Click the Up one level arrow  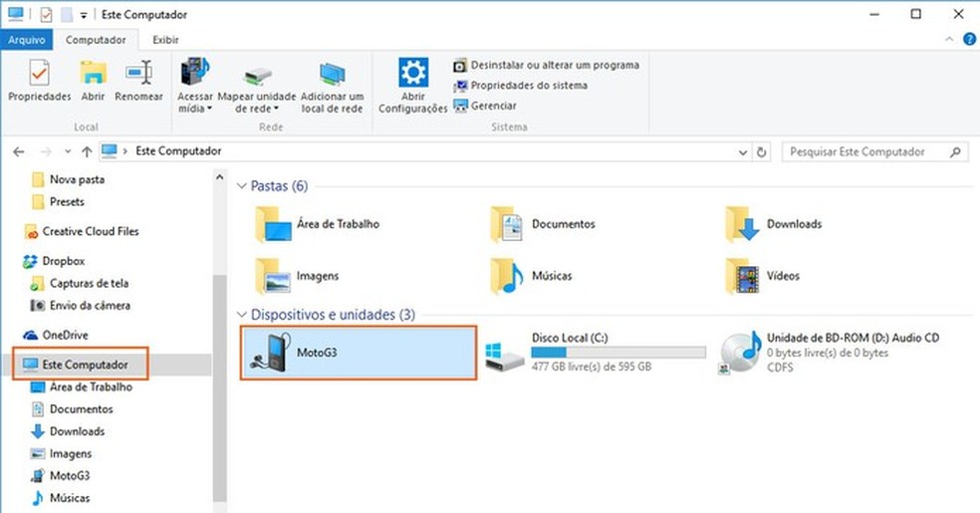pos(87,151)
